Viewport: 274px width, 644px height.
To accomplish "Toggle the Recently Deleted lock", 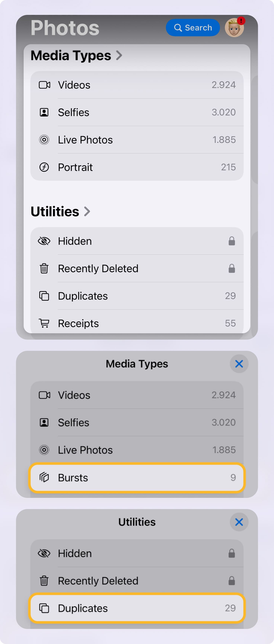I will tap(232, 269).
